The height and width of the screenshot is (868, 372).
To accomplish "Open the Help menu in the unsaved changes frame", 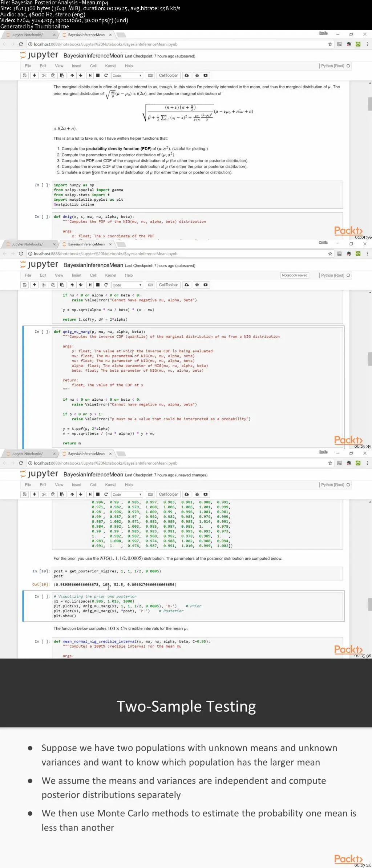I will [x=129, y=485].
